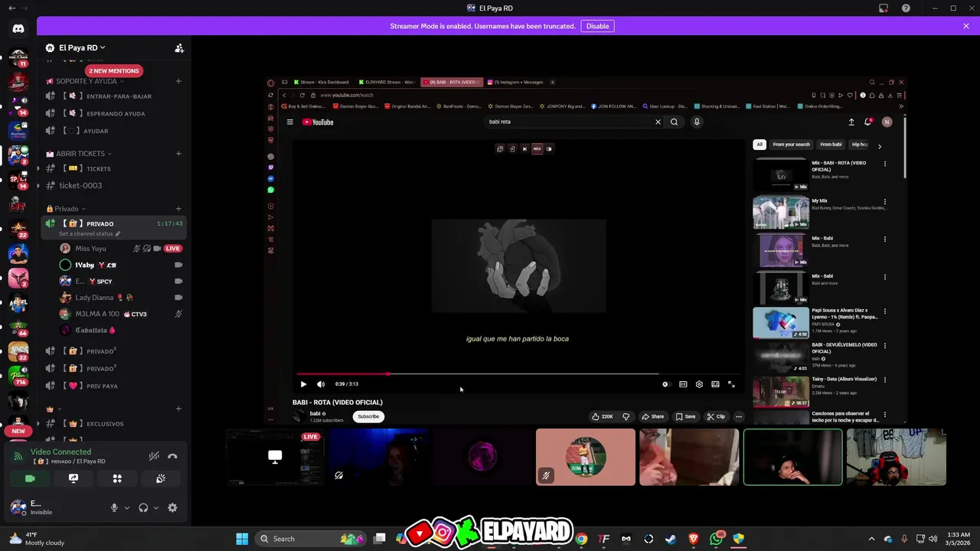Open the Video Connected status label
The width and height of the screenshot is (980, 551).
pos(60,452)
